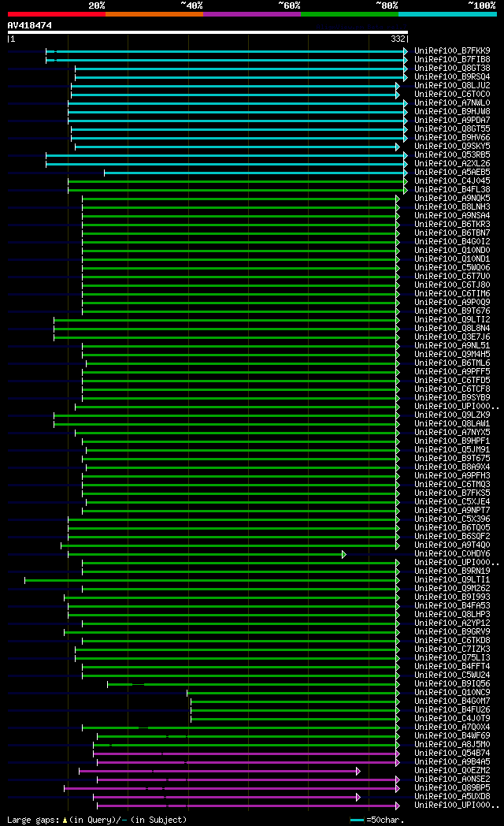Image resolution: width=504 pixels, height=826 pixels.
Task: Click the cyan alignment bar for UniRef100_A5AEB5
Action: [256, 173]
